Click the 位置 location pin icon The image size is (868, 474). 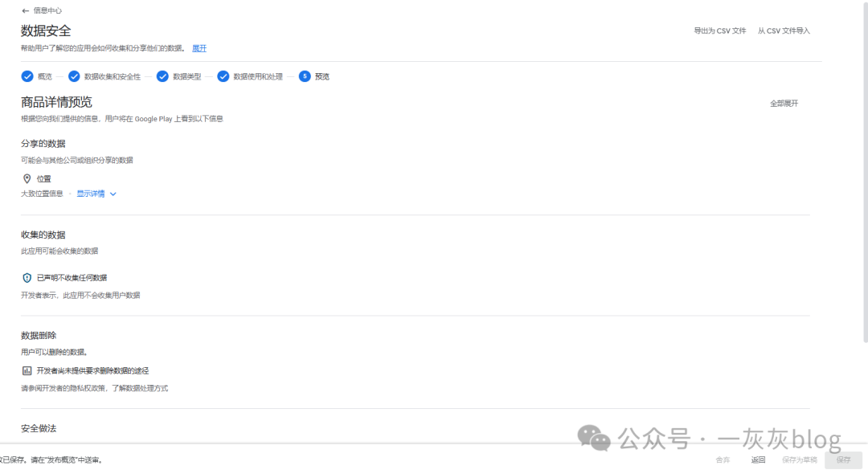point(27,178)
